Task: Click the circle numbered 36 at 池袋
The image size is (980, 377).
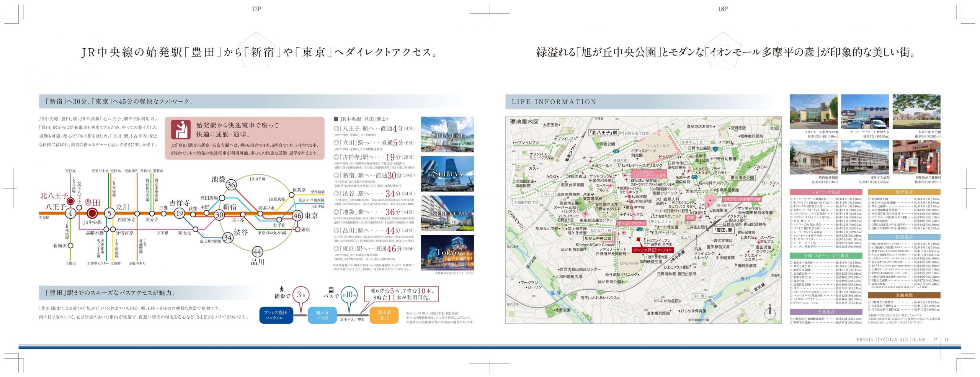Action: coord(231,185)
